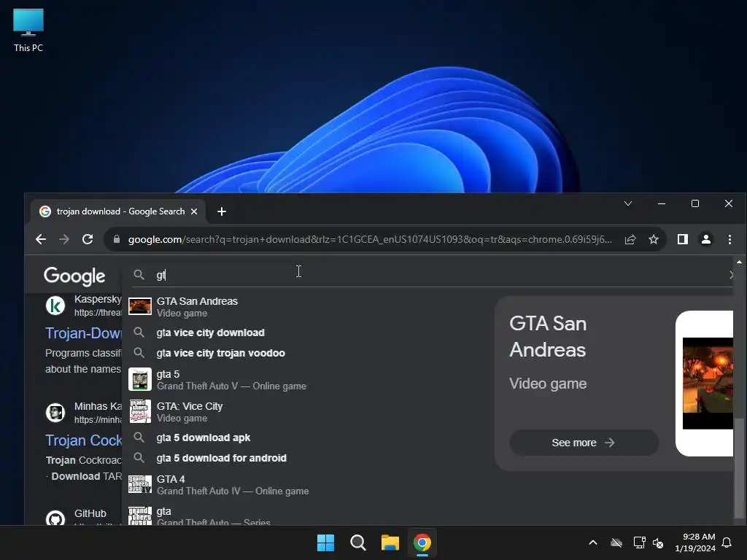Reload the Google search page

tap(88, 239)
